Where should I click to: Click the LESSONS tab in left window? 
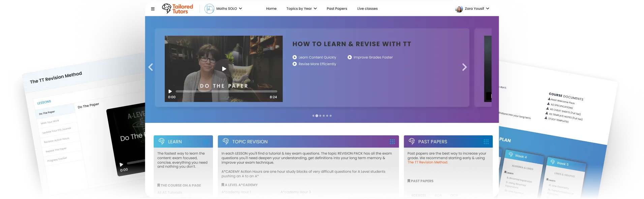pyautogui.click(x=44, y=102)
